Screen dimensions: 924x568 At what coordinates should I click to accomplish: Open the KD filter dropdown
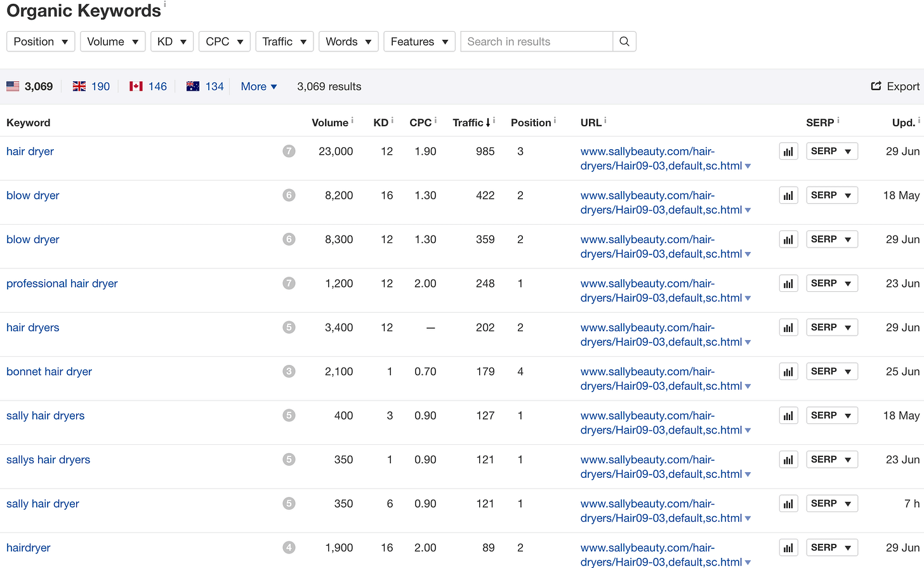[x=171, y=41]
